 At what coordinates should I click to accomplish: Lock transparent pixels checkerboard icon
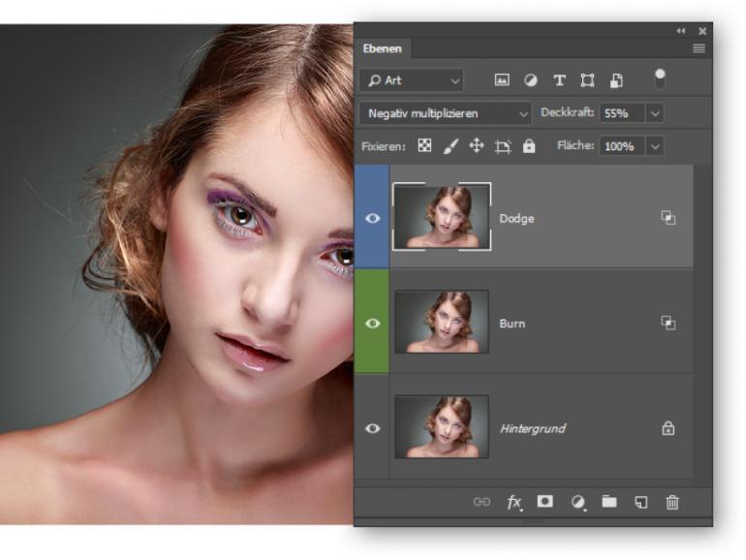pos(424,145)
